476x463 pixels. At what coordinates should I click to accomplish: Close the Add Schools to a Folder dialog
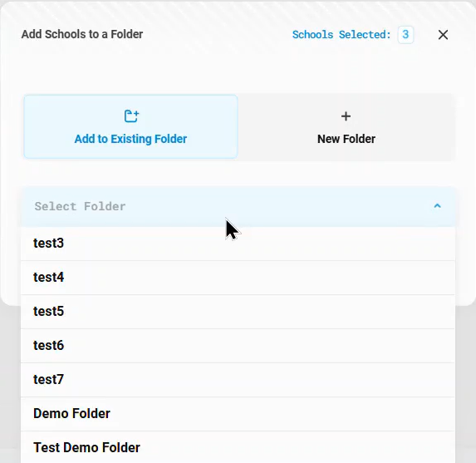tap(443, 35)
